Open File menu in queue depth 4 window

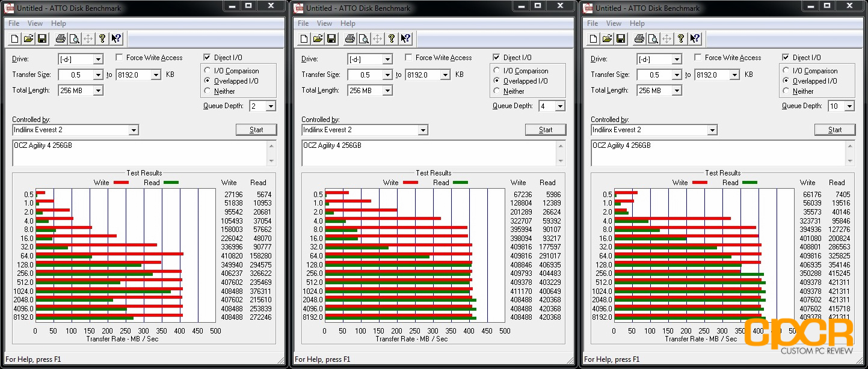[303, 23]
